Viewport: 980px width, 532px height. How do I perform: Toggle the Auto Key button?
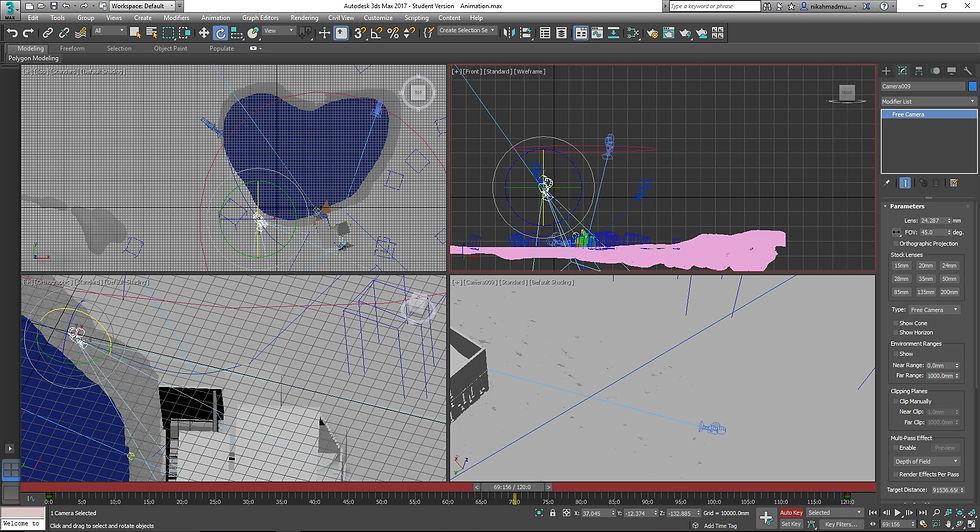coord(791,513)
